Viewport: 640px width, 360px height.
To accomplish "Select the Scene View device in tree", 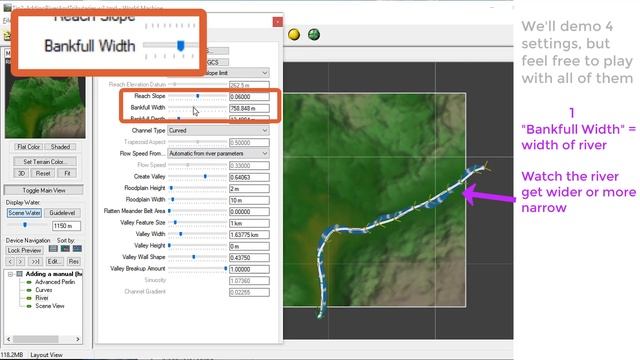I will 50,306.
